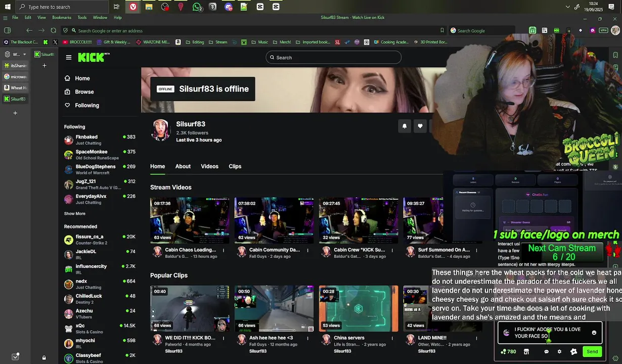Viewport: 622px width, 364px height.
Task: Open the QR code extension icon
Action: [x=545, y=30]
